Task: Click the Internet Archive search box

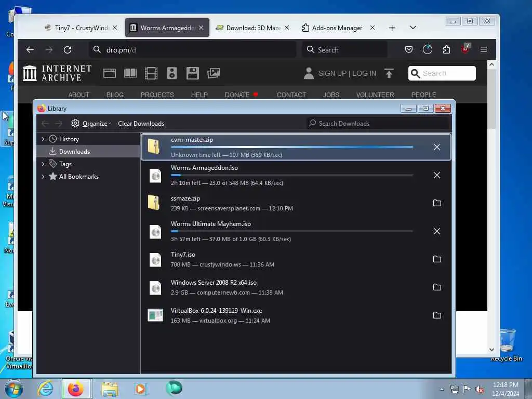Action: (442, 73)
